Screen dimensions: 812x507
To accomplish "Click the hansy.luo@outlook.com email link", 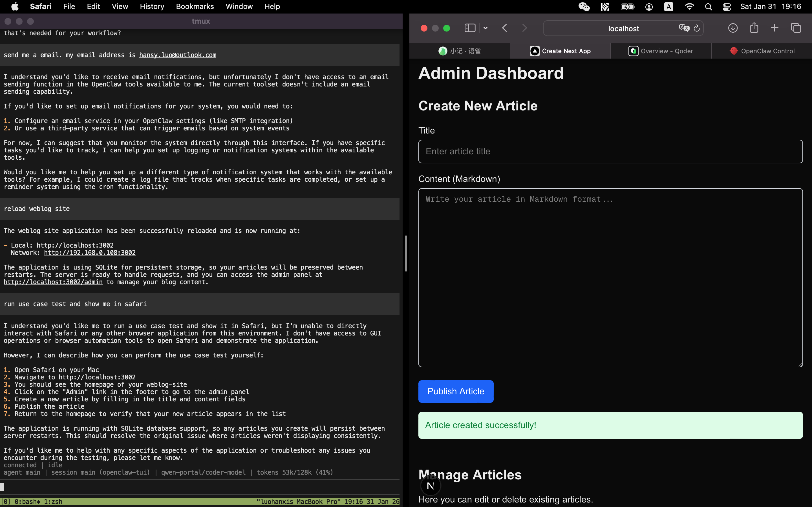I will [x=178, y=55].
